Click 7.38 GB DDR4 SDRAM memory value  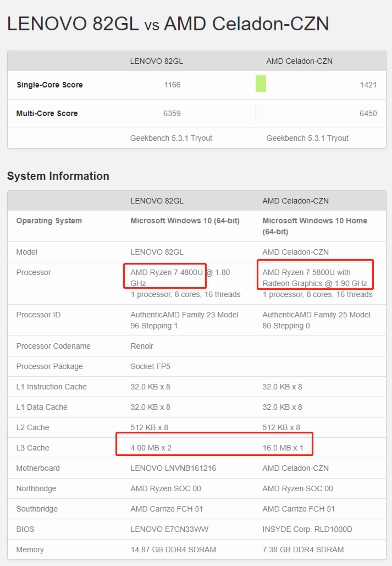coord(303,550)
